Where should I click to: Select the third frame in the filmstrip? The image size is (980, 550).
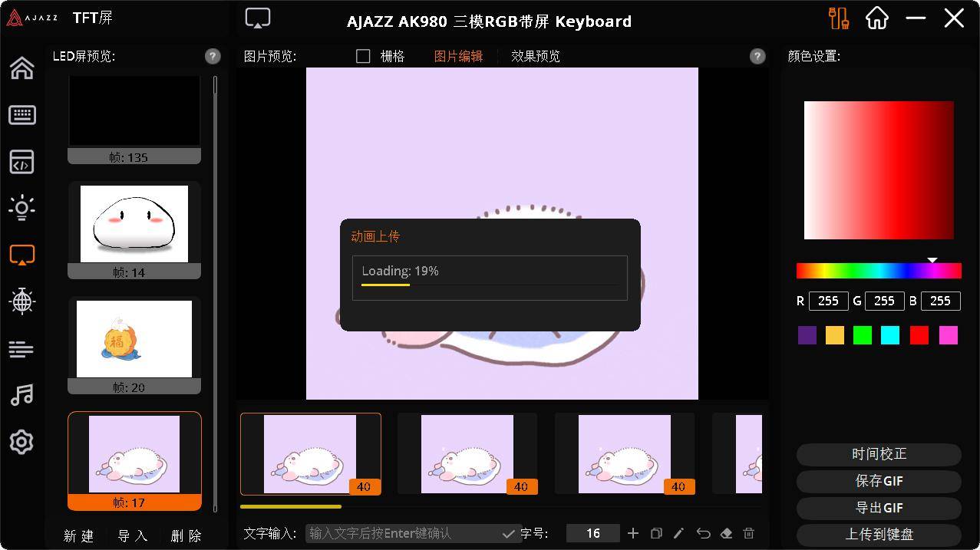point(625,454)
